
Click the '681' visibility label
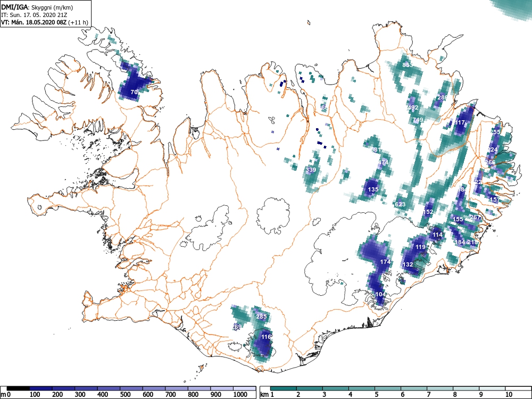(376, 149)
